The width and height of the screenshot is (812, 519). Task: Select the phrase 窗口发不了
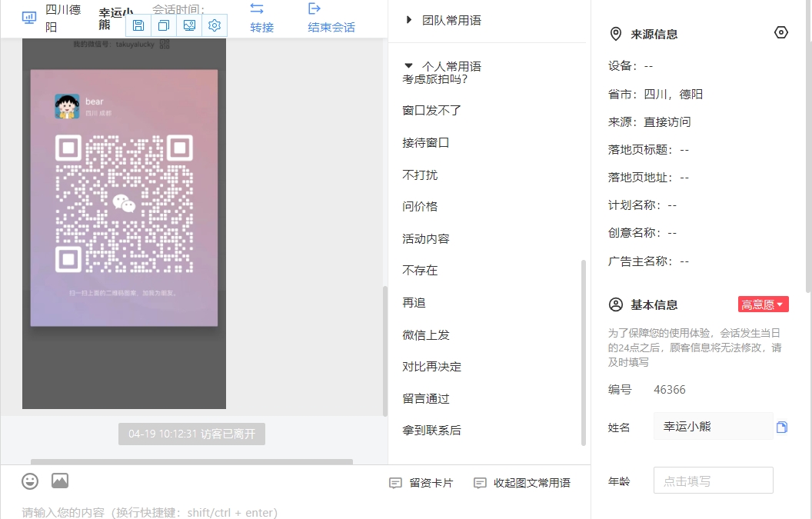click(432, 110)
